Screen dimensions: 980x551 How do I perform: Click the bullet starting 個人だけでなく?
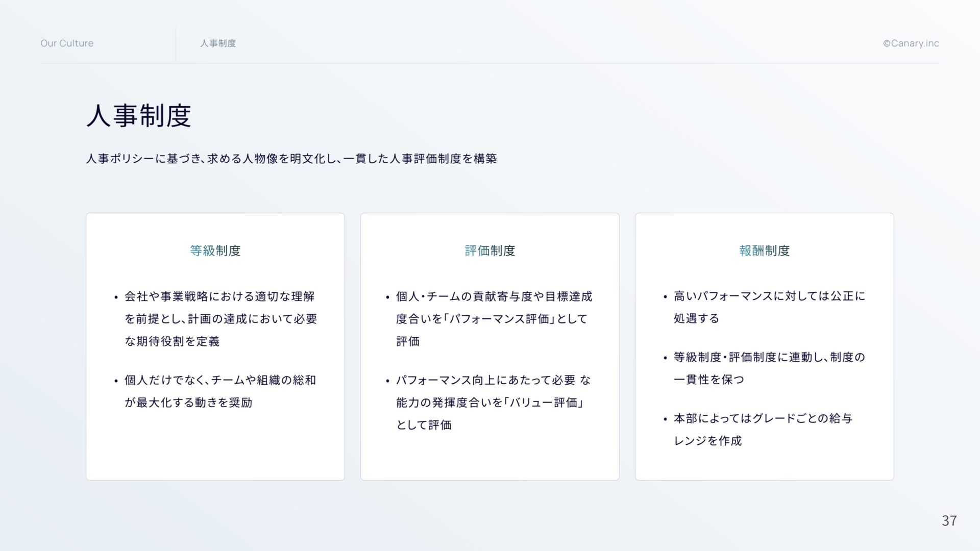pyautogui.click(x=220, y=380)
